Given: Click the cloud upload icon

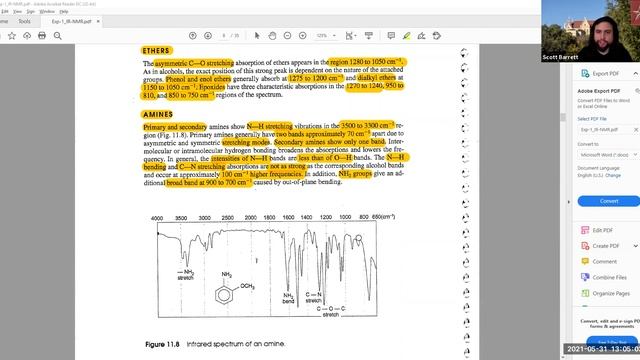Looking at the screenshot, I should pyautogui.click(x=27, y=36).
